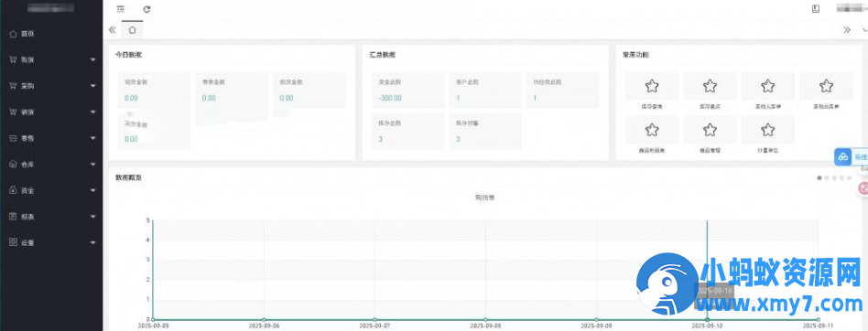Viewport: 868px width, 331px height.
Task: Go to 首页 in the sidebar
Action: click(x=51, y=34)
